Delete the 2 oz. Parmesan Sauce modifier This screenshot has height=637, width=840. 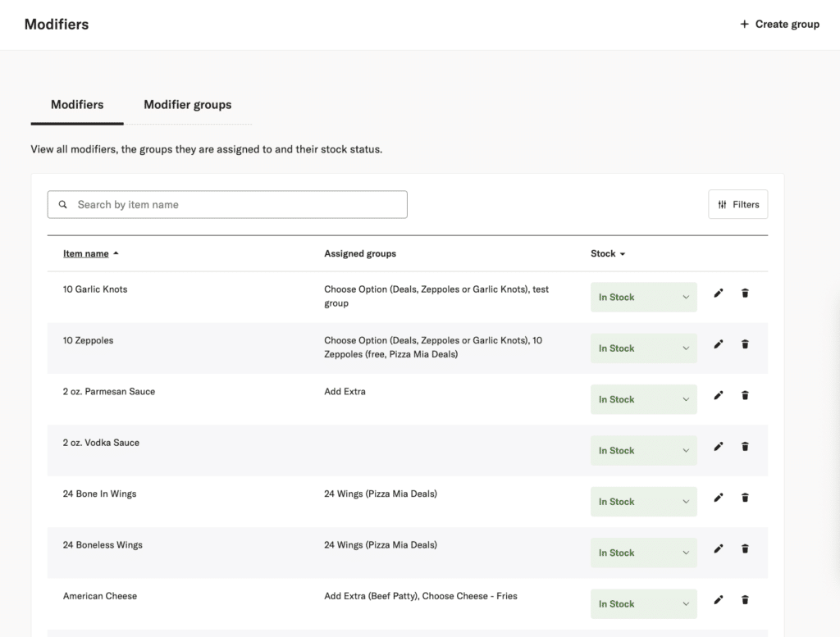tap(745, 395)
